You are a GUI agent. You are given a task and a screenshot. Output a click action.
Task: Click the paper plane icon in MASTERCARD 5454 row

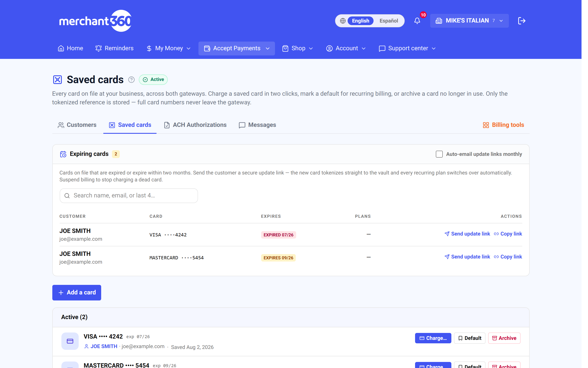click(x=447, y=257)
